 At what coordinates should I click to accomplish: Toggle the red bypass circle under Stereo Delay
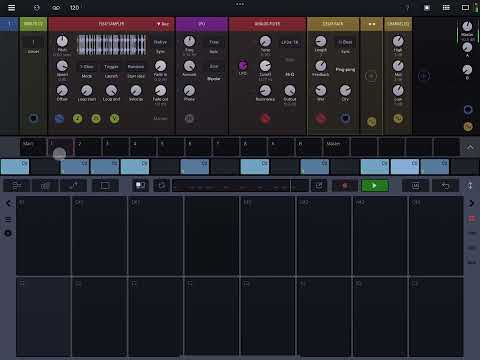pos(320,118)
